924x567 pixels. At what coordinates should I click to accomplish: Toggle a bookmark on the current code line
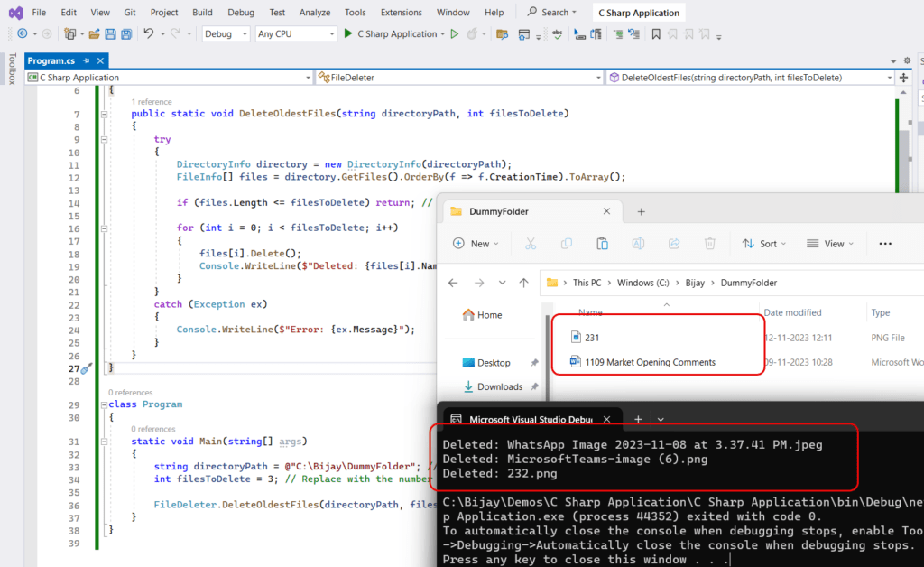[x=656, y=33]
